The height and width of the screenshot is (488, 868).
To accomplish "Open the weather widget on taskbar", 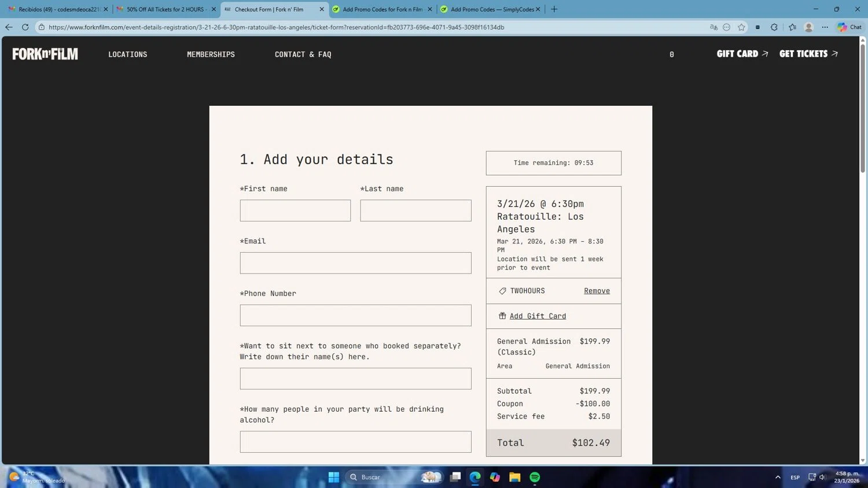I will (x=37, y=477).
